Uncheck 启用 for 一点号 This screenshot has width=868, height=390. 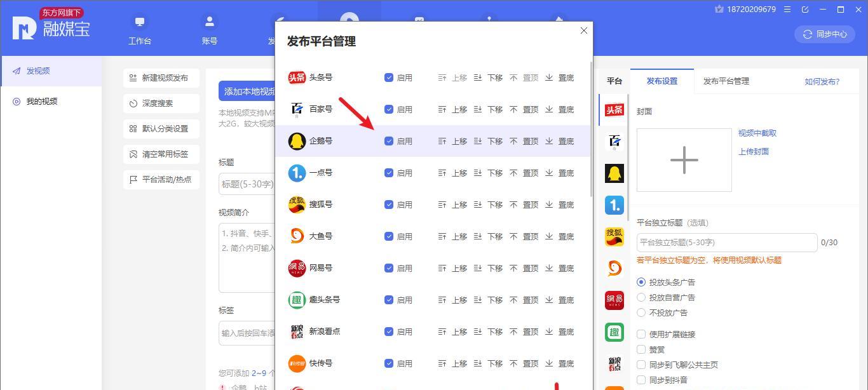pyautogui.click(x=389, y=173)
